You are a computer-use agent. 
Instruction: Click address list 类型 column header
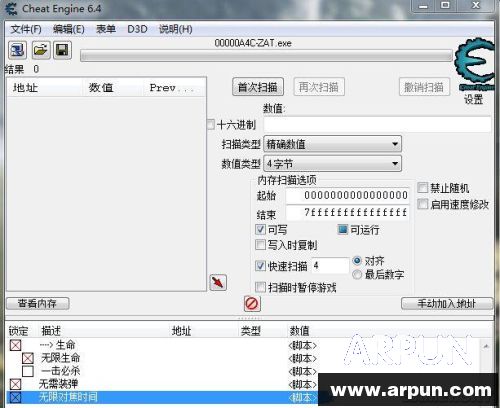click(251, 331)
